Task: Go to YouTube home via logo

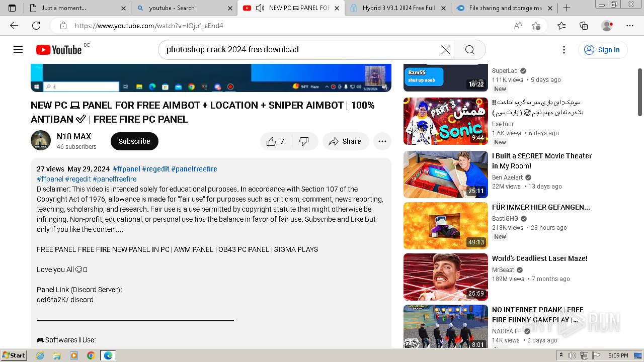Action: pos(59,49)
